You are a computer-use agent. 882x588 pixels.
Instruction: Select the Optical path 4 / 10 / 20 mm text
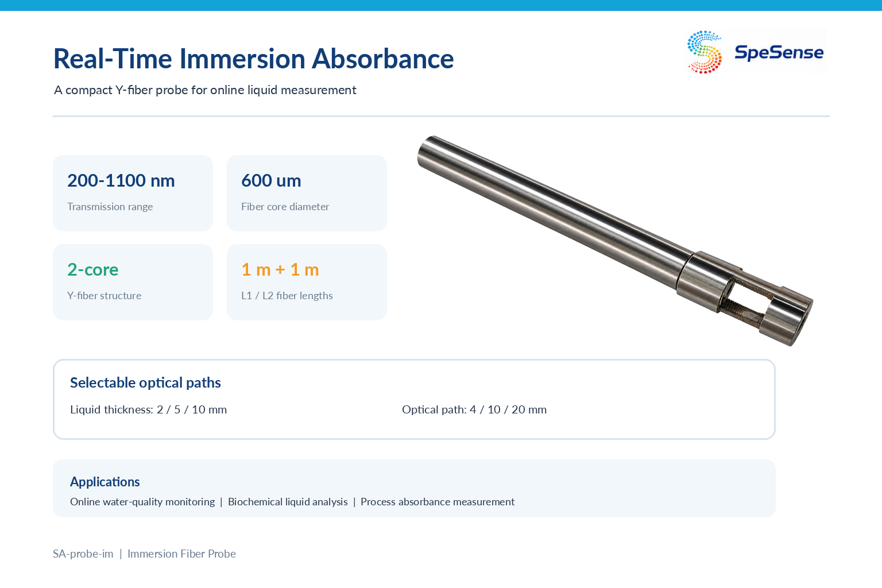[474, 409]
